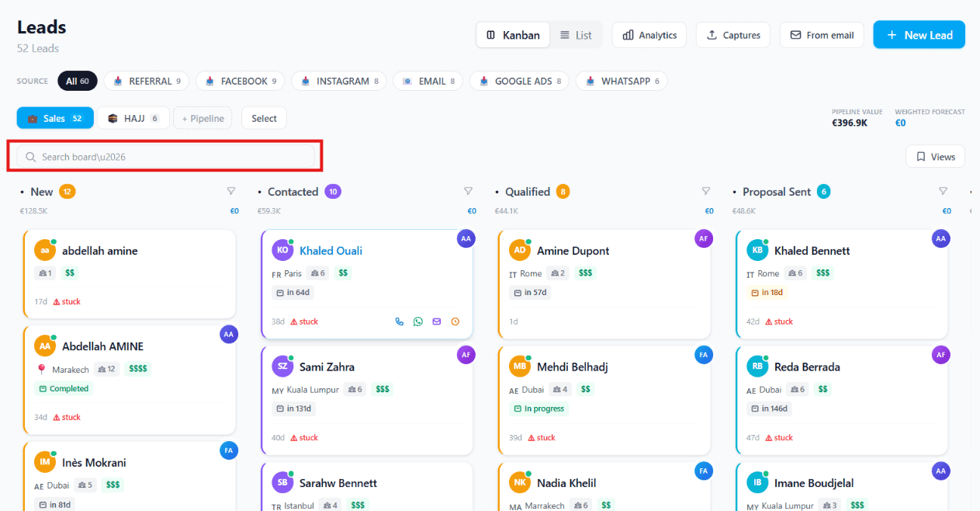Click the FA owner badge on Mehdi Belhadj card
This screenshot has width=980, height=511.
(703, 355)
